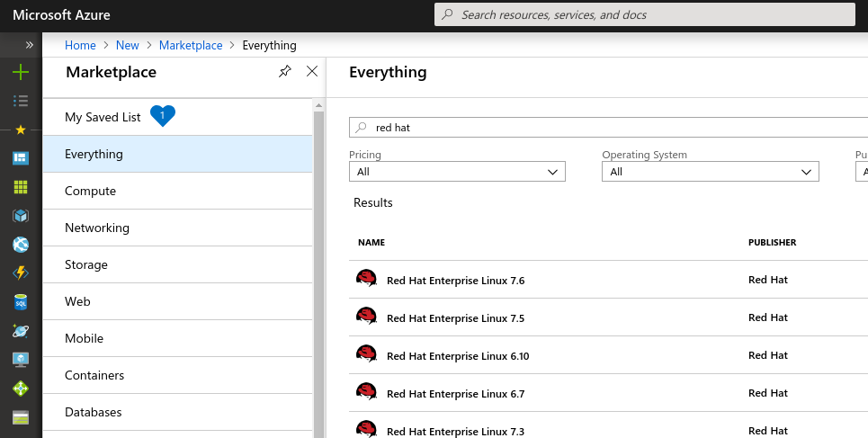Expand the left sidebar with chevrons
The width and height of the screenshot is (868, 438).
pos(30,45)
